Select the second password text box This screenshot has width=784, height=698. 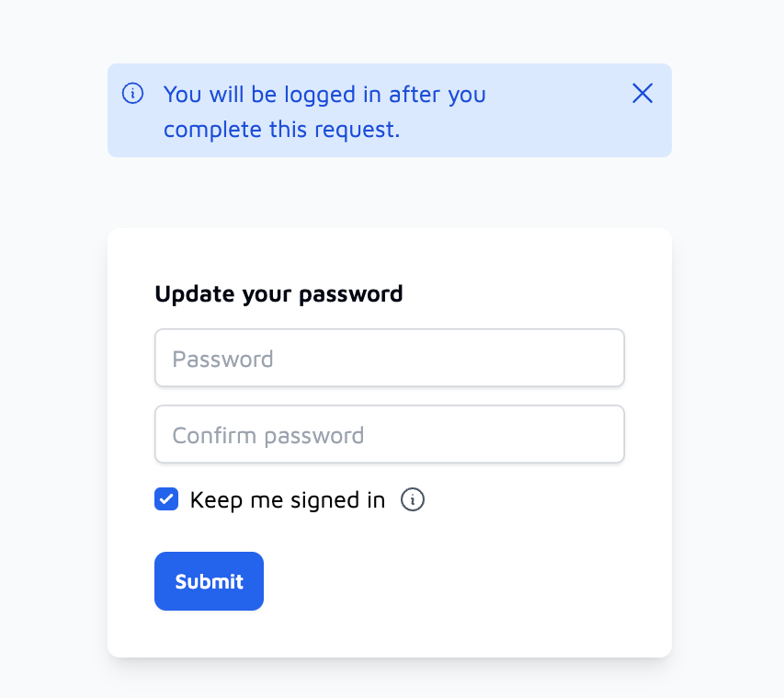390,434
